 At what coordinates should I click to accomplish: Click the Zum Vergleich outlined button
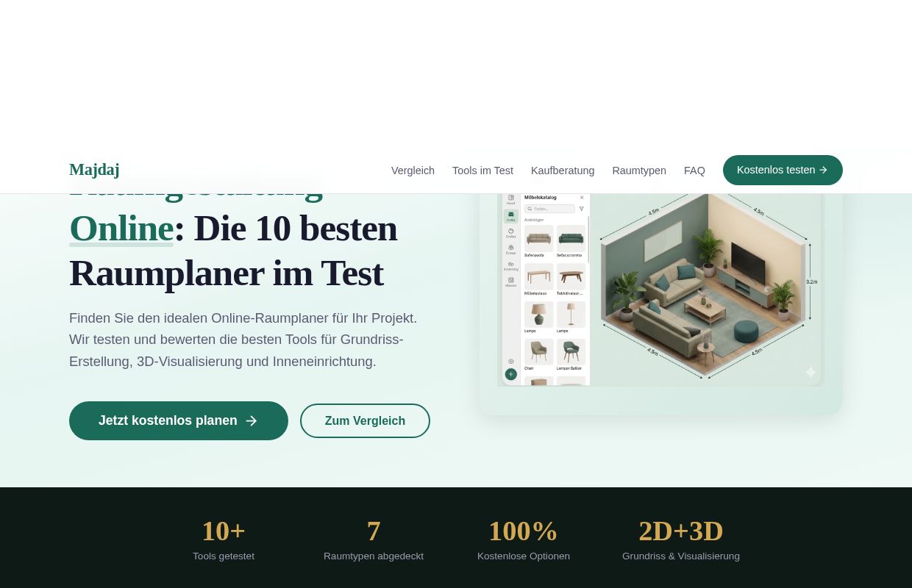pyautogui.click(x=365, y=420)
